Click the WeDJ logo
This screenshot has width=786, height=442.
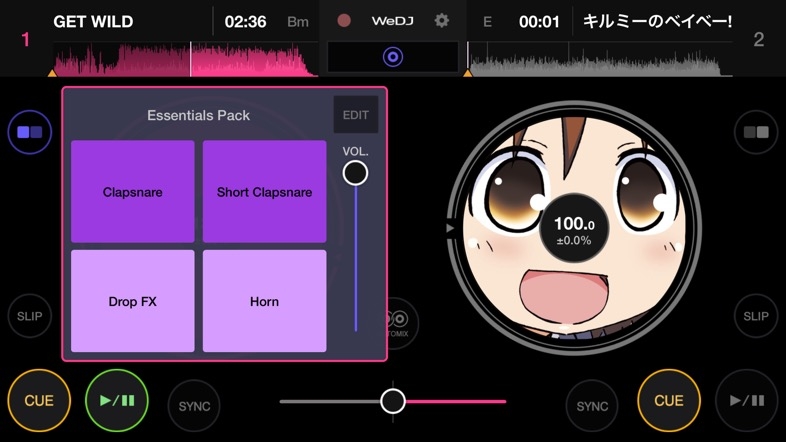392,21
